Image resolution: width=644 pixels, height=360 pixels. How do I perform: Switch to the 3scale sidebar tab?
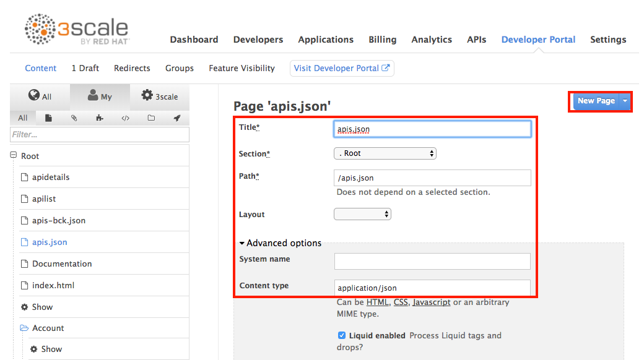pos(160,96)
